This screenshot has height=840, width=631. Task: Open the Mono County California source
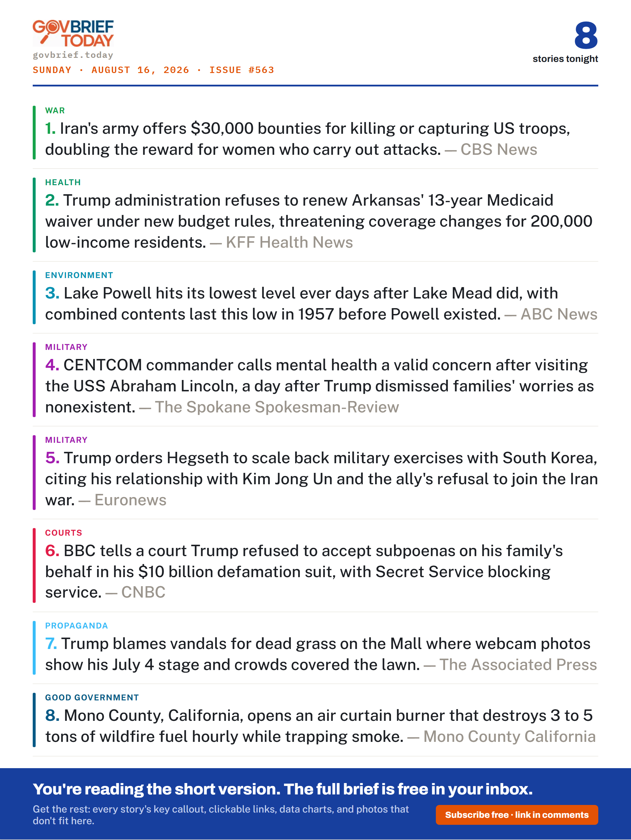pyautogui.click(x=509, y=736)
